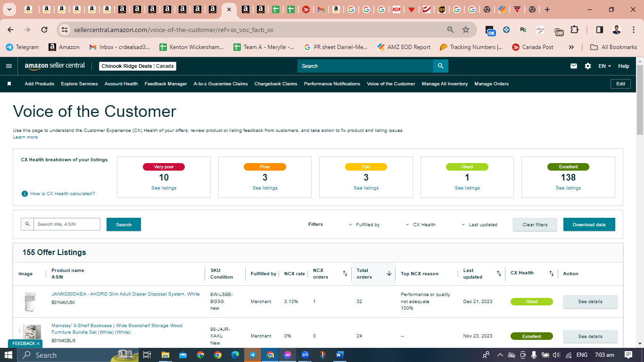
Task: Click the Chrome back arrow
Action: click(10, 30)
